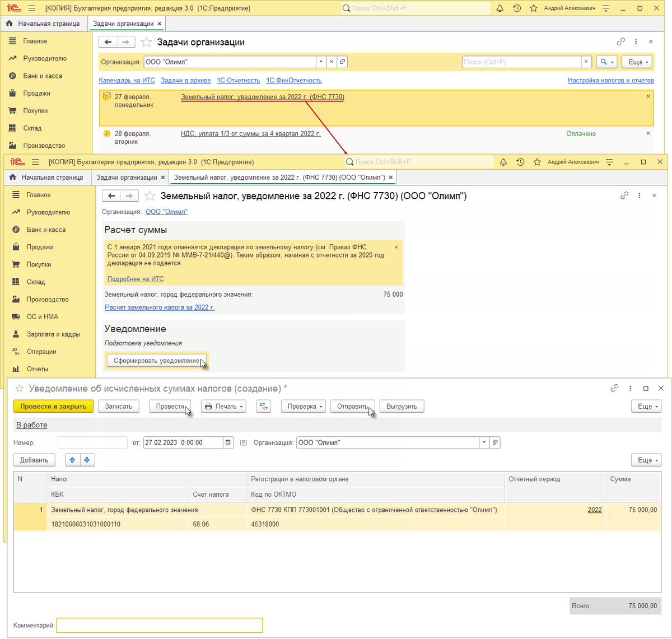The width and height of the screenshot is (672, 639).
Task: Click the Отправить button
Action: [352, 406]
